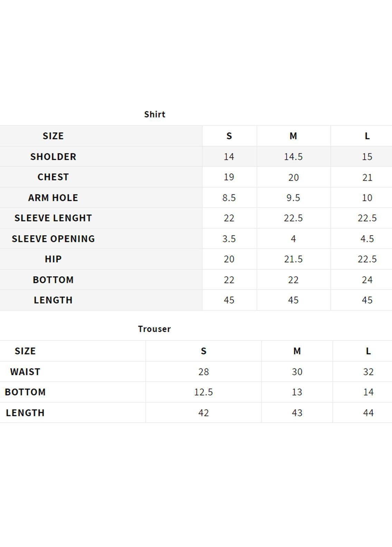392x547 pixels.
Task: Click trouser length value 43
Action: 297,413
